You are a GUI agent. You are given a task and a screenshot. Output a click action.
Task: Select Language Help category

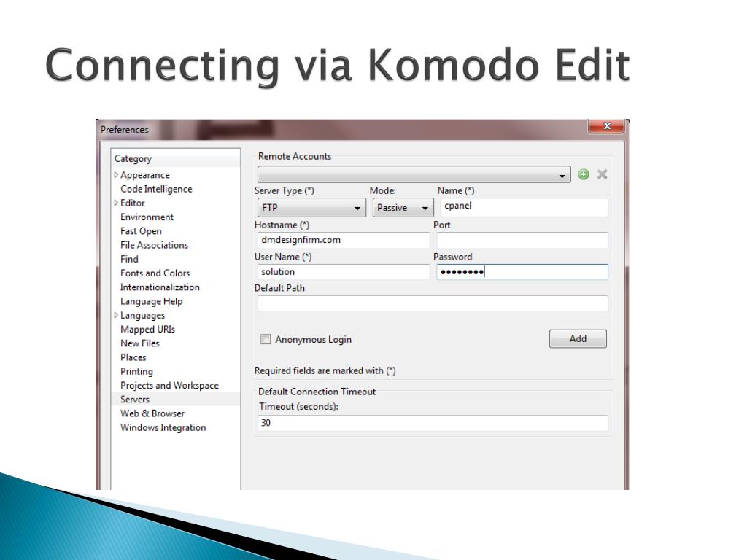coord(152,301)
